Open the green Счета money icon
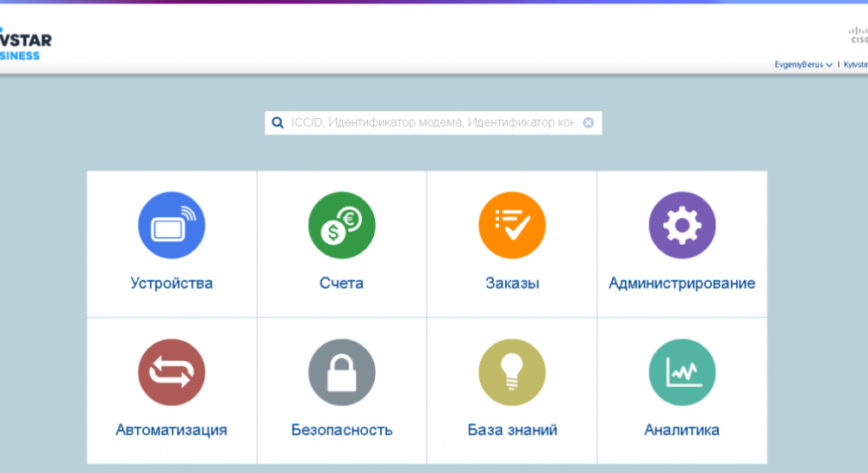The width and height of the screenshot is (868, 473). pos(341,225)
